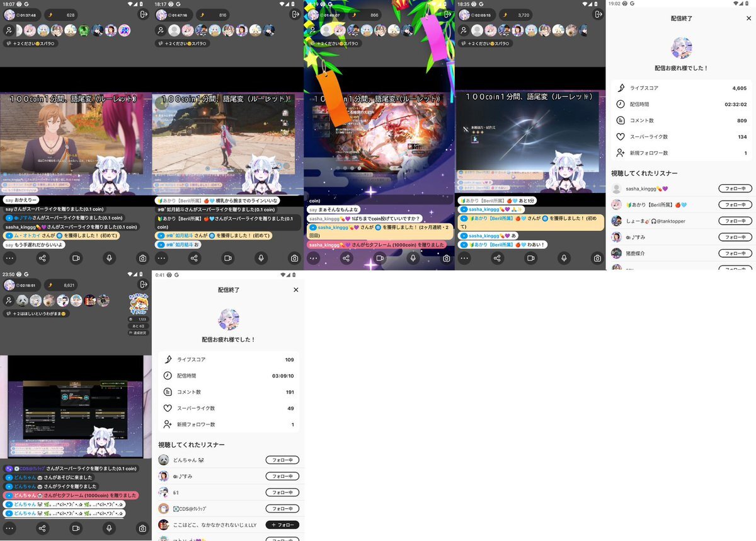
Task: Tap the follow button beside 猪鹿蝶介
Action: pos(735,253)
